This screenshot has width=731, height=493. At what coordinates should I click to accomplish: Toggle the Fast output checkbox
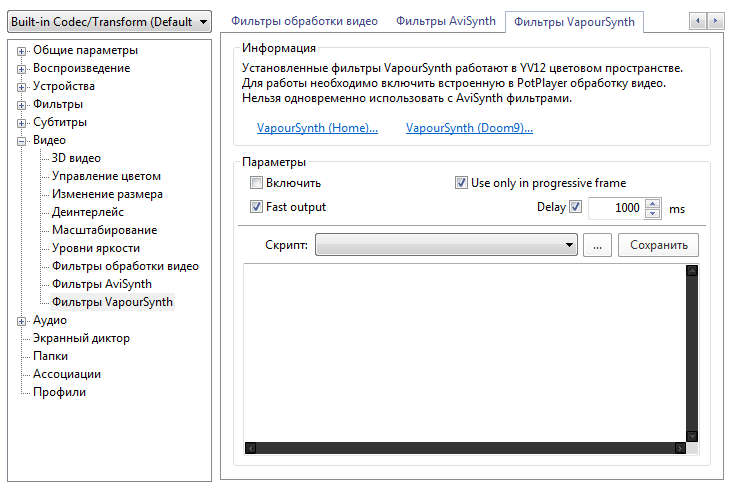[257, 207]
